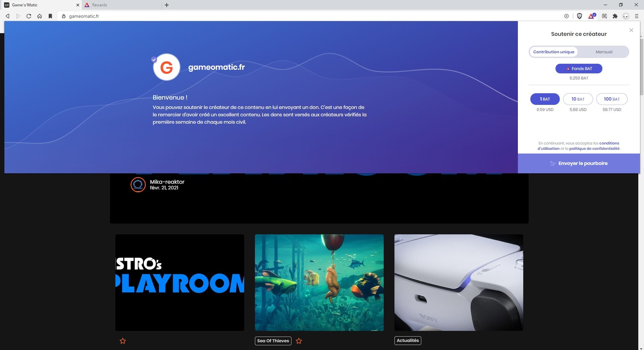This screenshot has height=350, width=644.
Task: Open the profile avatar icon in toolbar
Action: pyautogui.click(x=626, y=16)
